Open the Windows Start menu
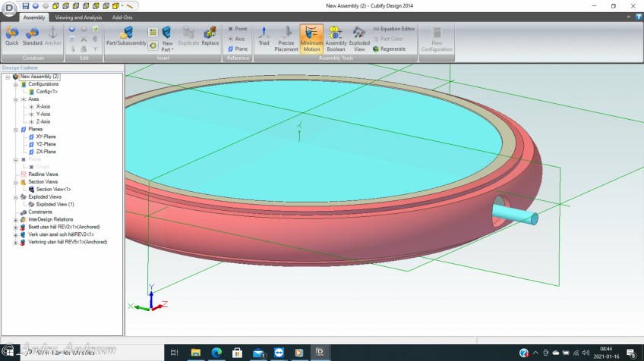The width and height of the screenshot is (644, 361). pyautogui.click(x=9, y=353)
